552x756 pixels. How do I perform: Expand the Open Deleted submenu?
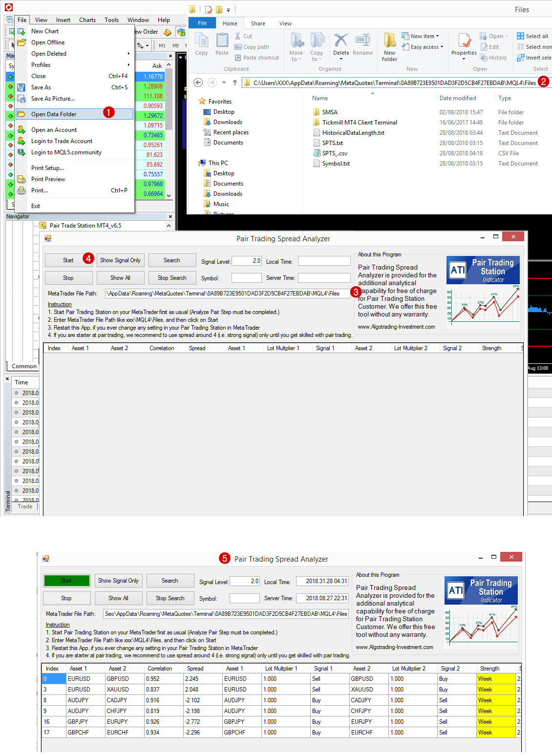click(x=74, y=54)
